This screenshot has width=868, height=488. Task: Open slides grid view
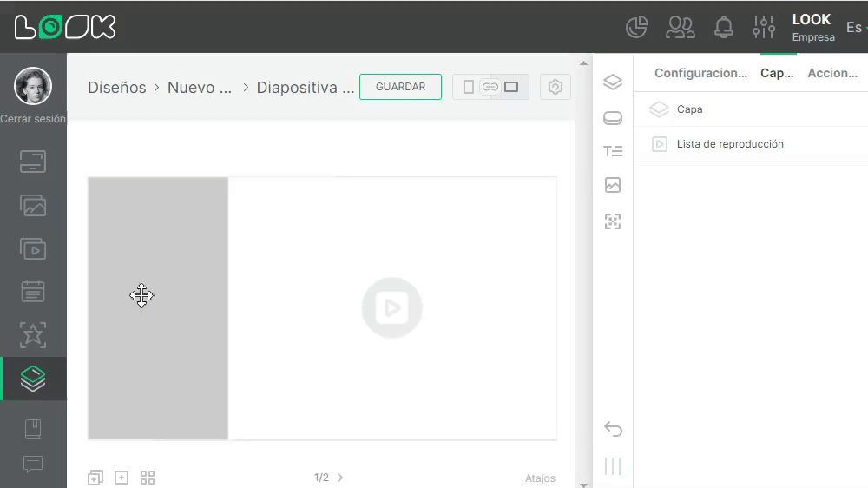tap(148, 478)
